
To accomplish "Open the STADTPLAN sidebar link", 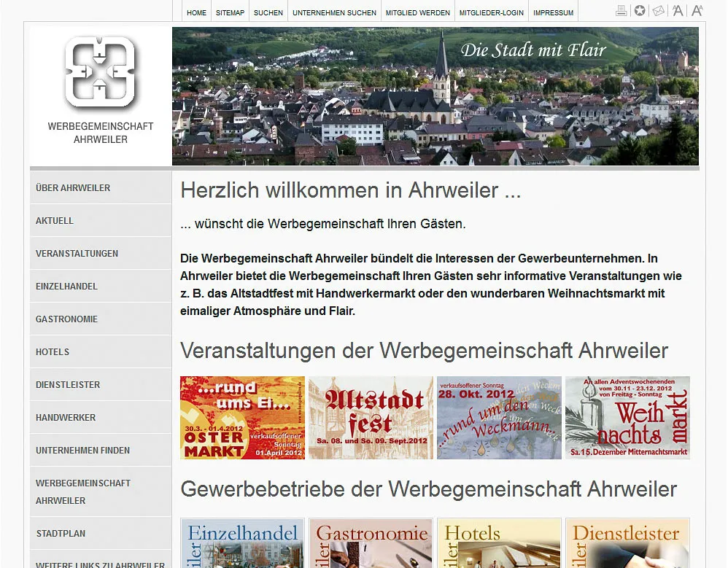I will tap(57, 533).
